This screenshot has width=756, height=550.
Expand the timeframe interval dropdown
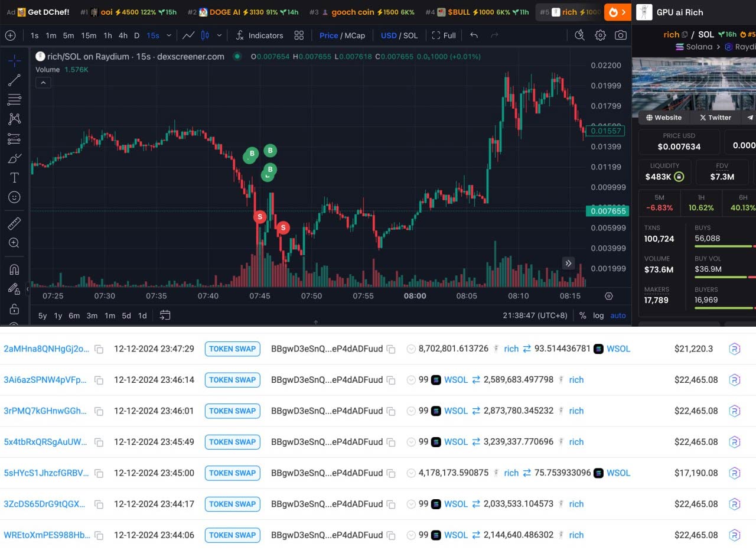169,35
